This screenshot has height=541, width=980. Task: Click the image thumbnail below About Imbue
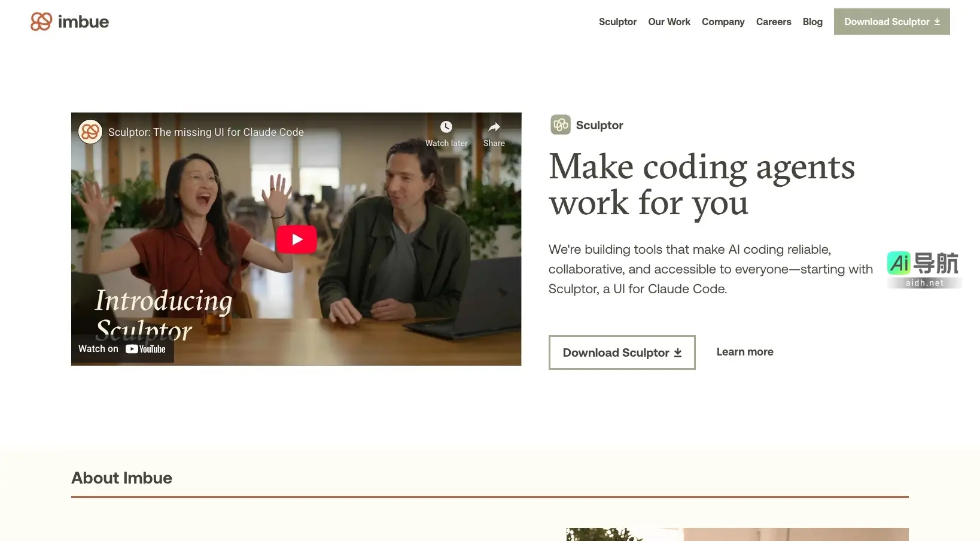click(737, 534)
